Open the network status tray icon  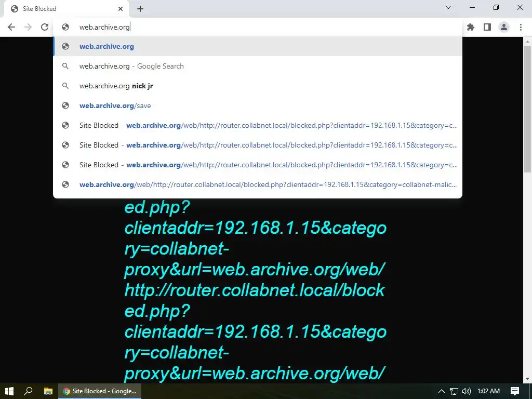coord(454,391)
